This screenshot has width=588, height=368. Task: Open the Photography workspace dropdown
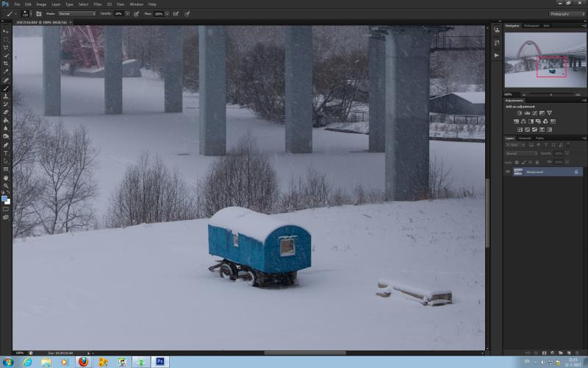[x=567, y=14]
